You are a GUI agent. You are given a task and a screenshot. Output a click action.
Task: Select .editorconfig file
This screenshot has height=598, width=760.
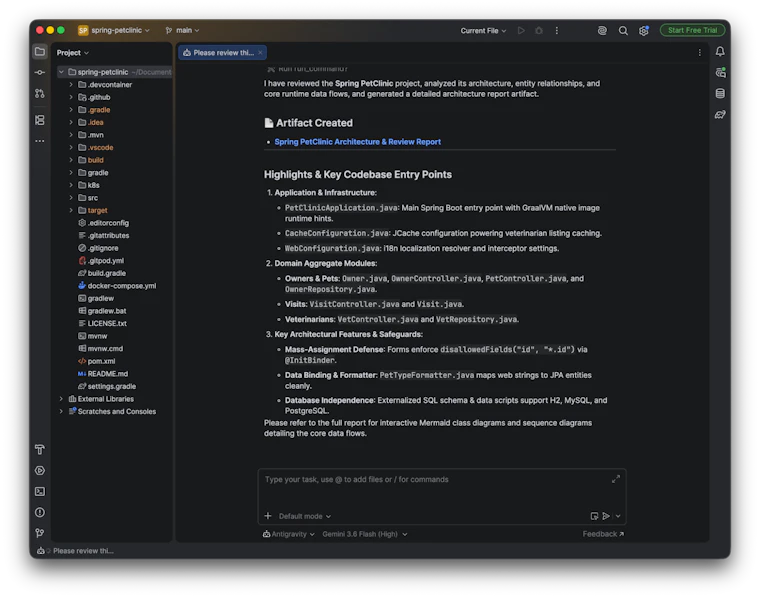tap(108, 223)
